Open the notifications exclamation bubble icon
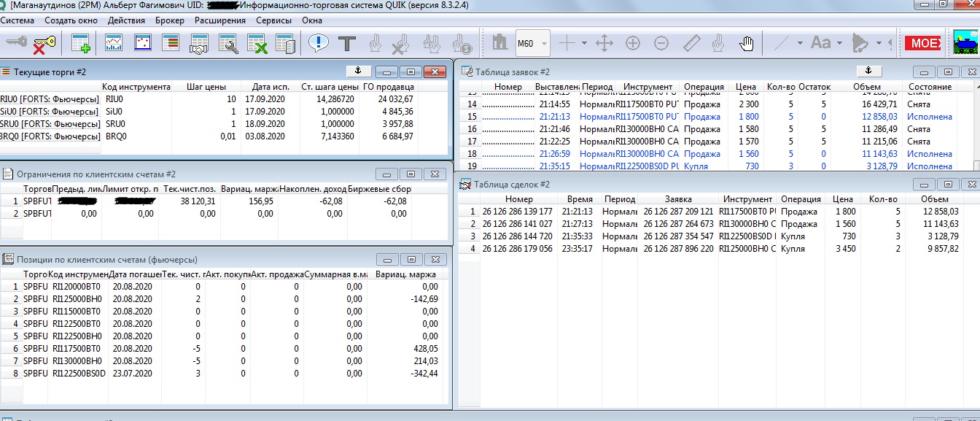Image resolution: width=980 pixels, height=421 pixels. click(x=318, y=44)
